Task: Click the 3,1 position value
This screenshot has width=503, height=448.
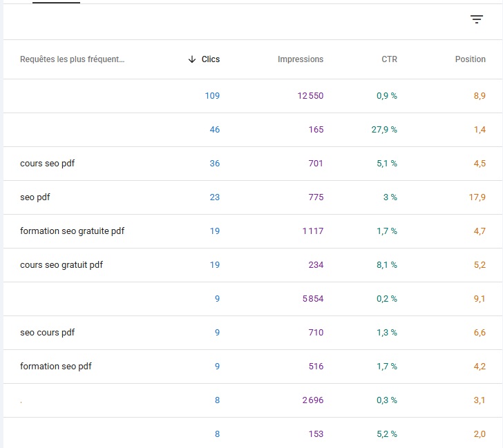Action: click(x=480, y=400)
